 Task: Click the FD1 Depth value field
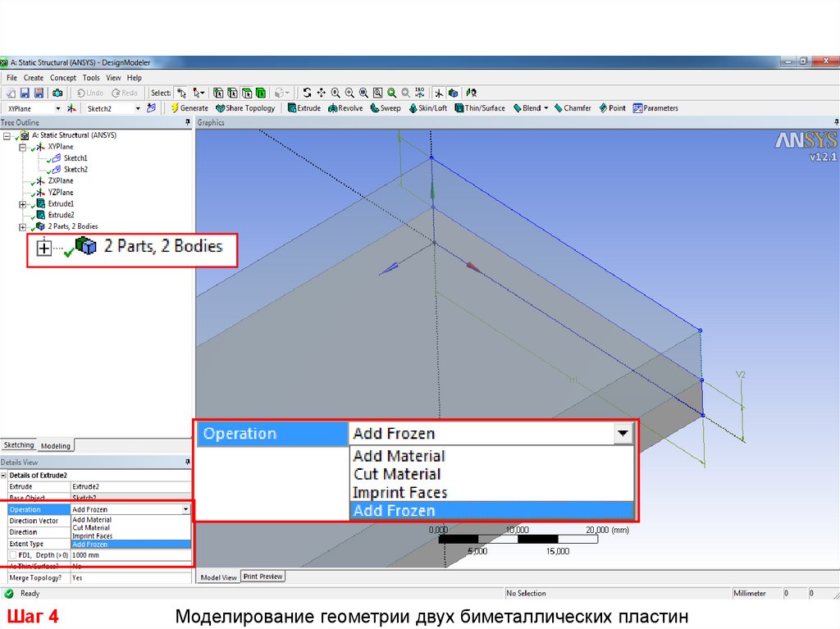point(131,555)
